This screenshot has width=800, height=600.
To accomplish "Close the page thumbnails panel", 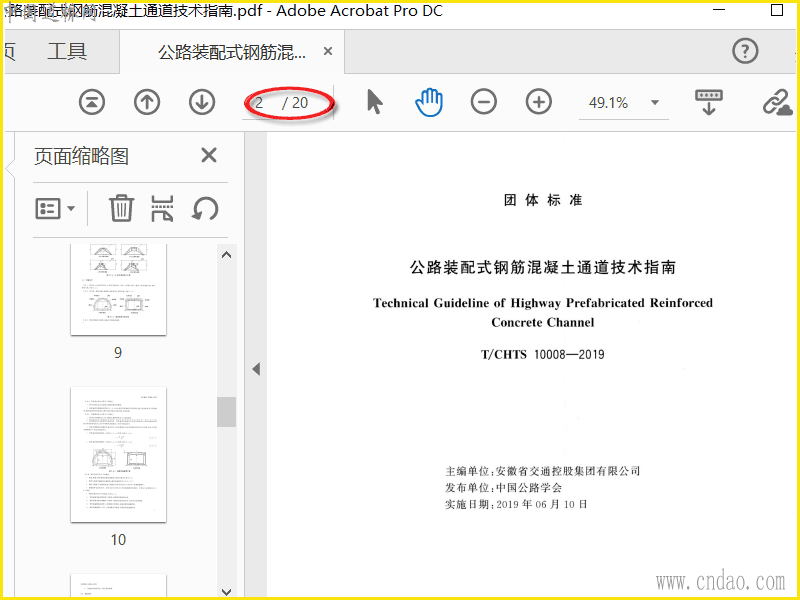I will click(209, 155).
